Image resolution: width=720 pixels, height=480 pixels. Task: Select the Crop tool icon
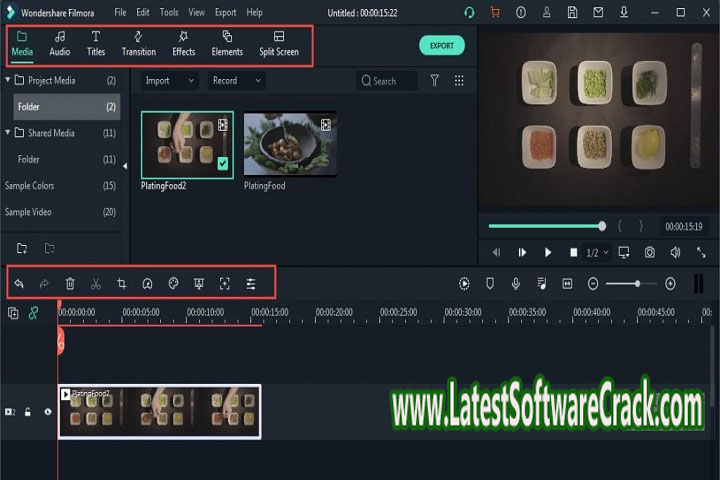[122, 283]
